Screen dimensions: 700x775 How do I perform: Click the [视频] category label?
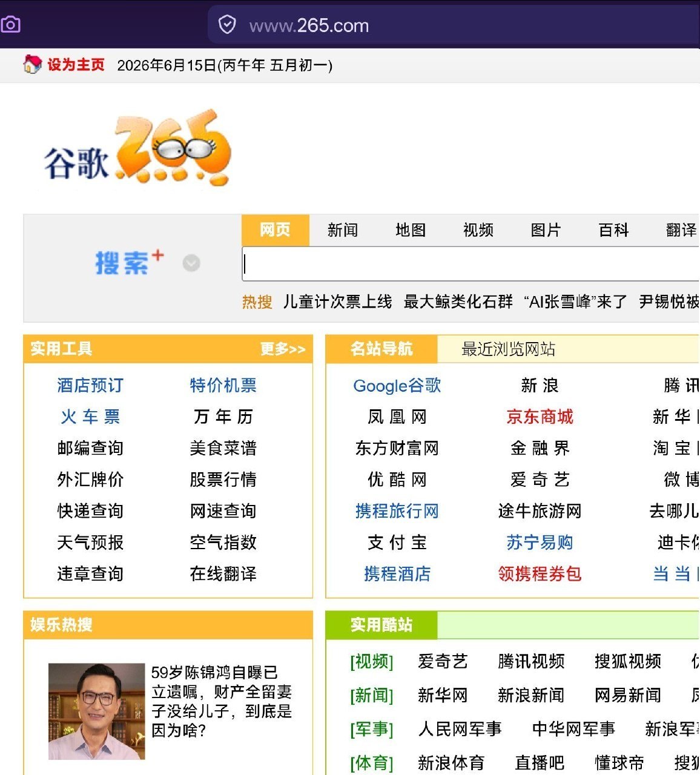[x=372, y=661]
